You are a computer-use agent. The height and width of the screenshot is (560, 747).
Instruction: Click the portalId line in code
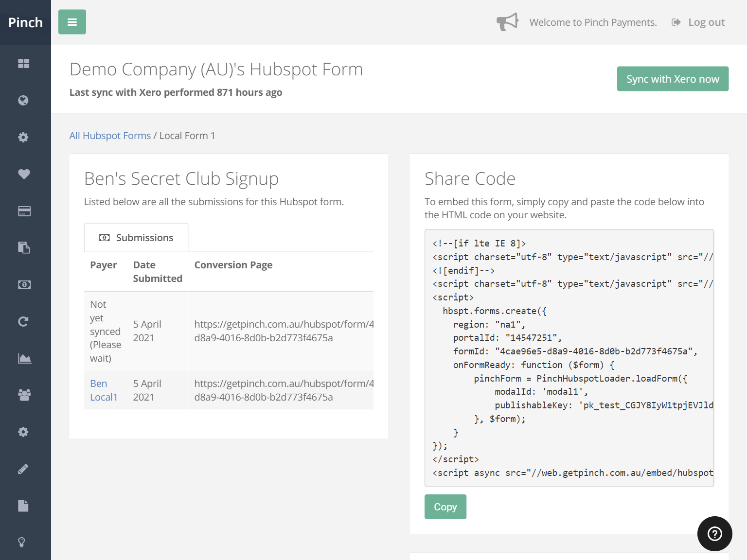[507, 338]
